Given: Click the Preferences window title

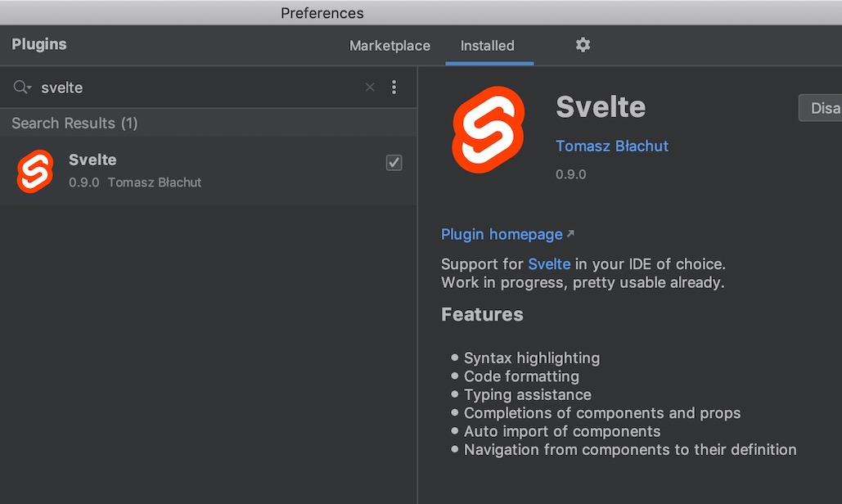Looking at the screenshot, I should [x=322, y=13].
